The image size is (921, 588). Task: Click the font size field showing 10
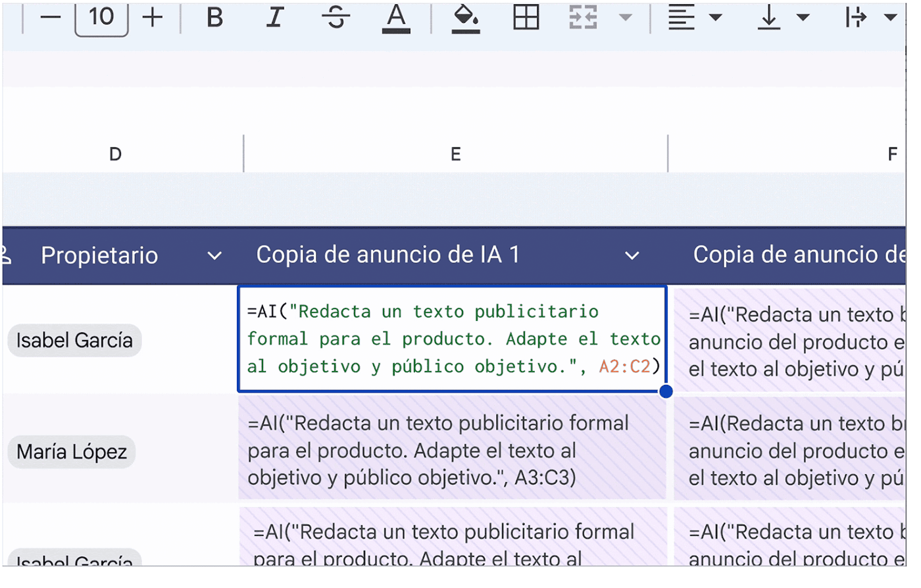click(101, 18)
